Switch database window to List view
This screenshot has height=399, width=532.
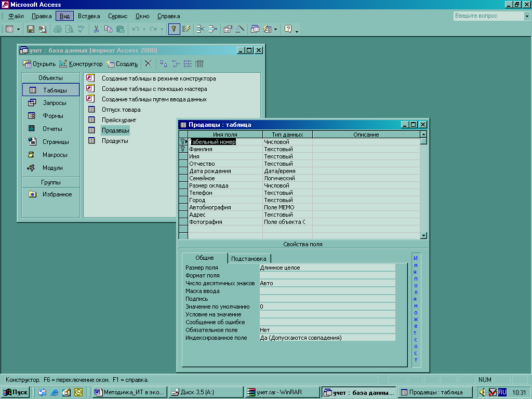(188, 64)
